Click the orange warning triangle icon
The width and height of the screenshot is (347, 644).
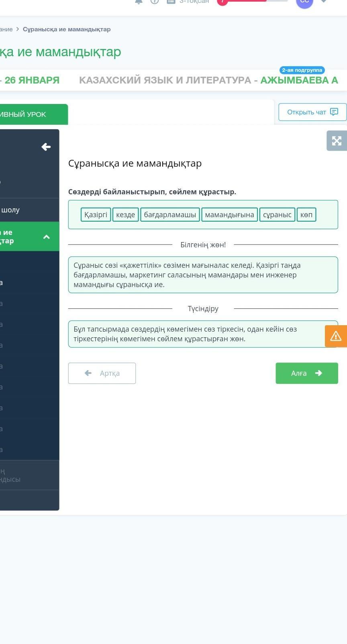[336, 336]
